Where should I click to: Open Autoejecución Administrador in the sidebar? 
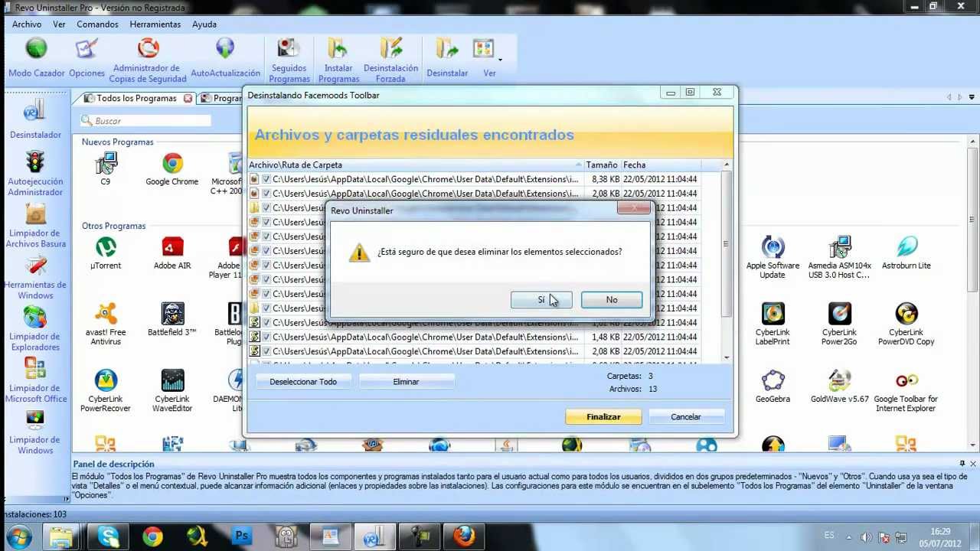35,173
